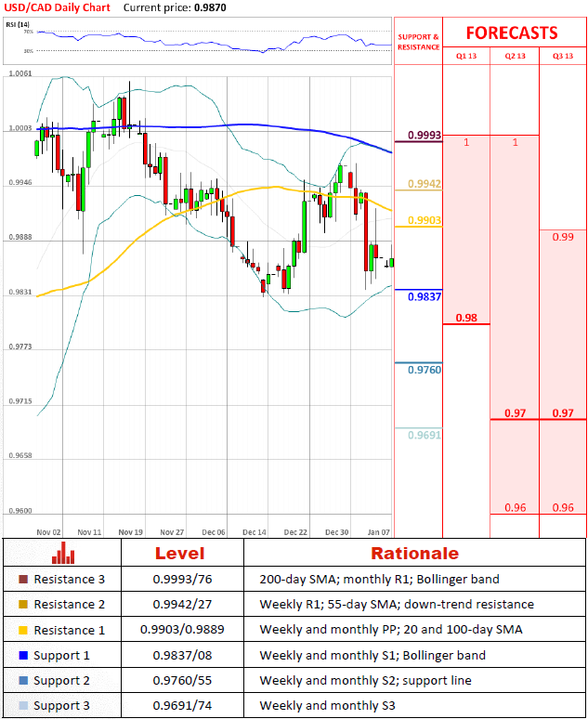Click the Level table header
The width and height of the screenshot is (588, 719).
tap(180, 554)
